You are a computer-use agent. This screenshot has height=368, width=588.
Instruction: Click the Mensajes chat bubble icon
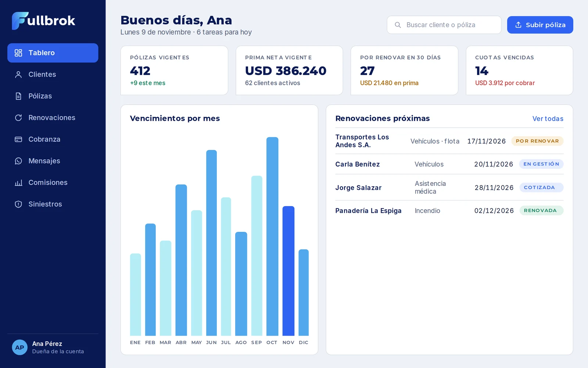pyautogui.click(x=18, y=161)
